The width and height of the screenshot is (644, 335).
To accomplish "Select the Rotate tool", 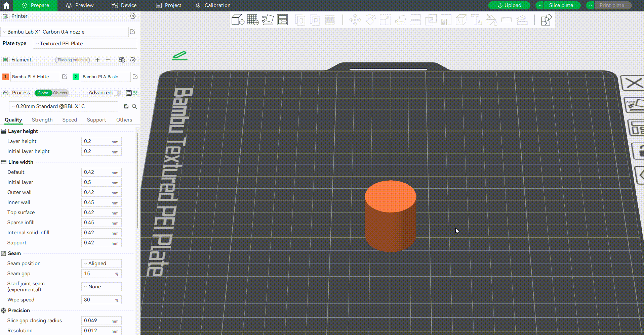I will [370, 20].
